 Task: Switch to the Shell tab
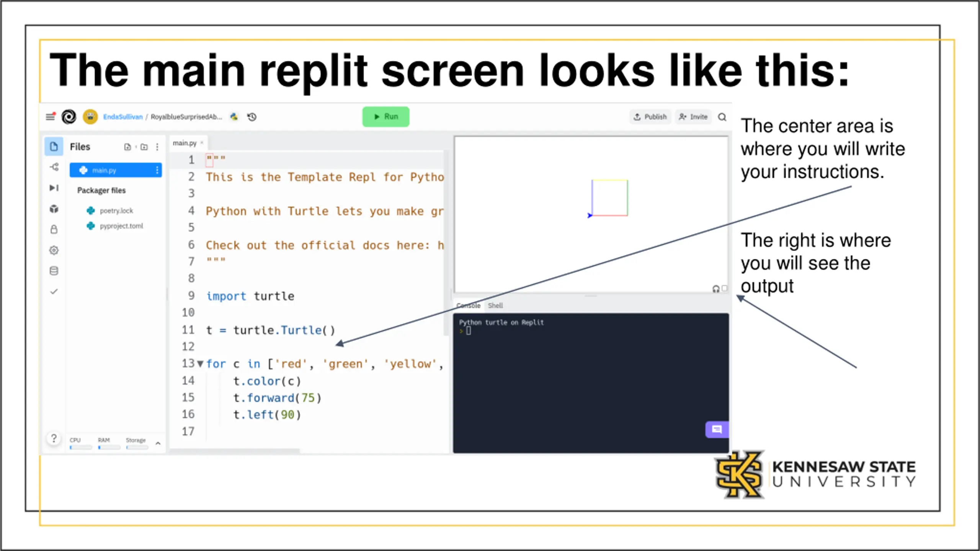coord(495,305)
